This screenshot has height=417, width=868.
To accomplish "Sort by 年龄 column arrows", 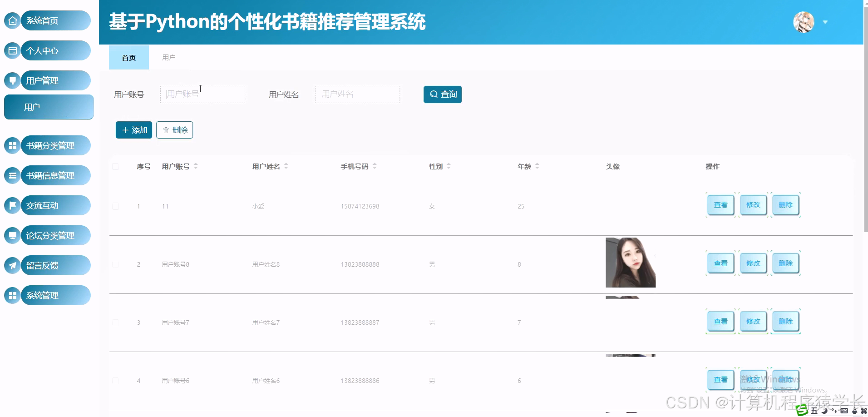I will (537, 166).
